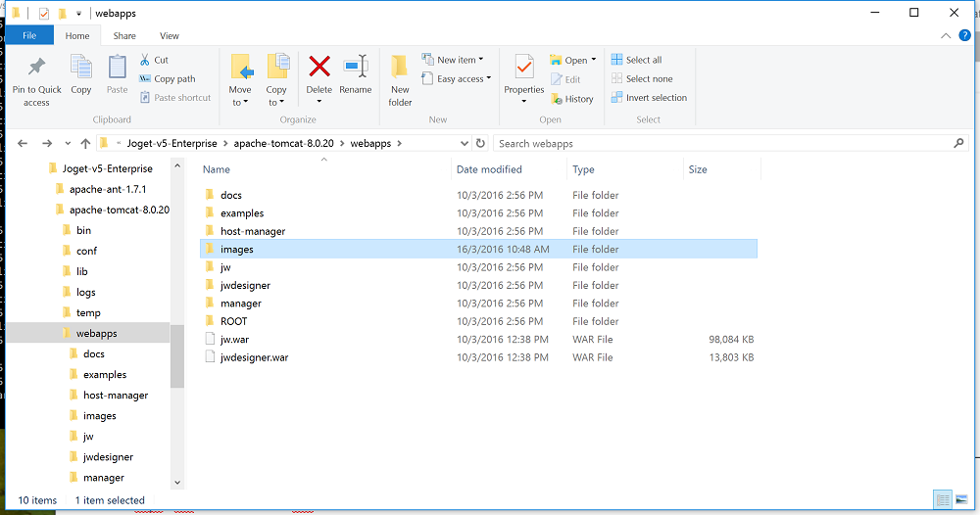Navigate up one folder level
980x515 pixels.
86,143
